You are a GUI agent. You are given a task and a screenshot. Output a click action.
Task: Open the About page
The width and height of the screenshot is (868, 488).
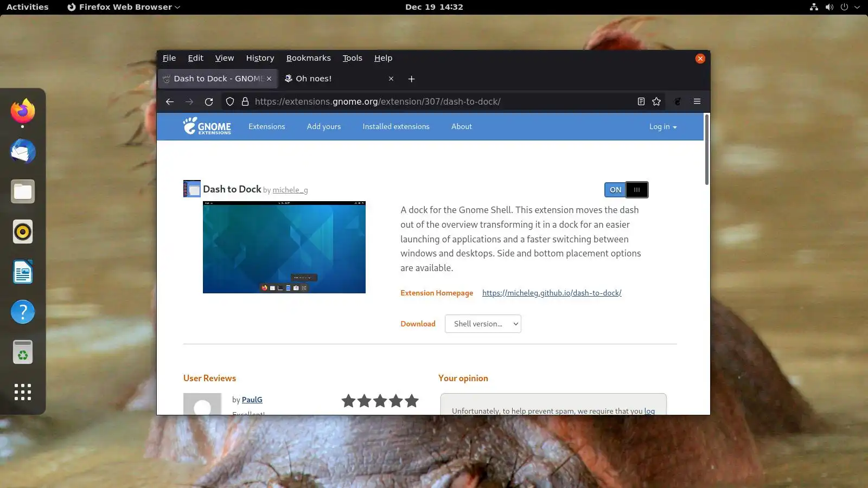[462, 126]
